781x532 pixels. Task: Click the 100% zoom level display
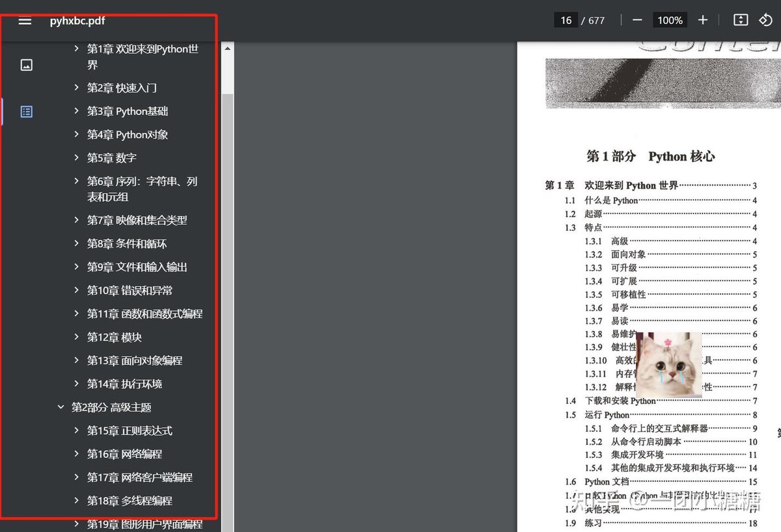[669, 20]
